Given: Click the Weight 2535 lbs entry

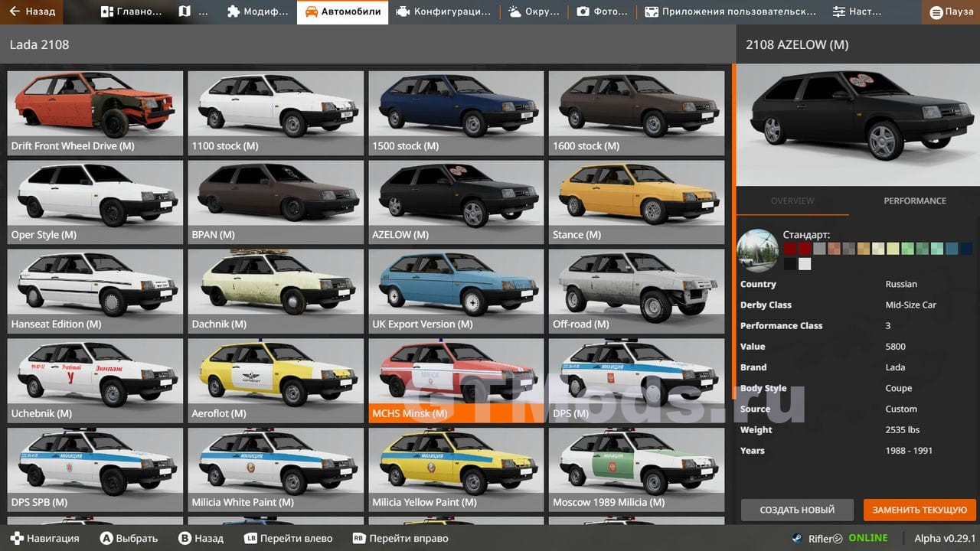Looking at the screenshot, I should [856, 429].
